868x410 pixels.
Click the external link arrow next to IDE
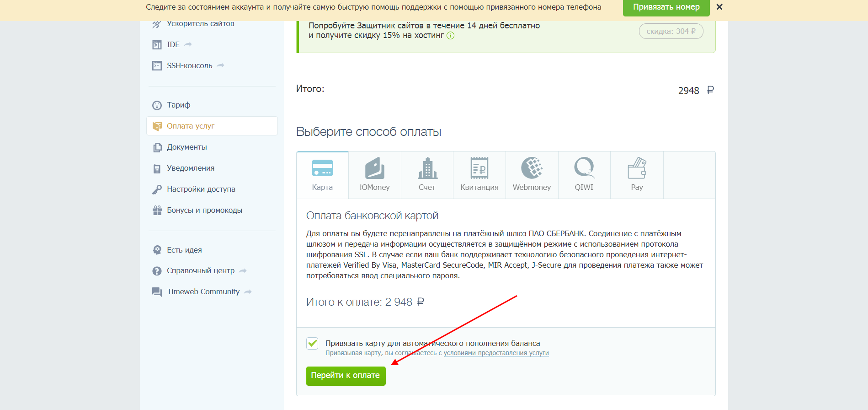pyautogui.click(x=188, y=44)
